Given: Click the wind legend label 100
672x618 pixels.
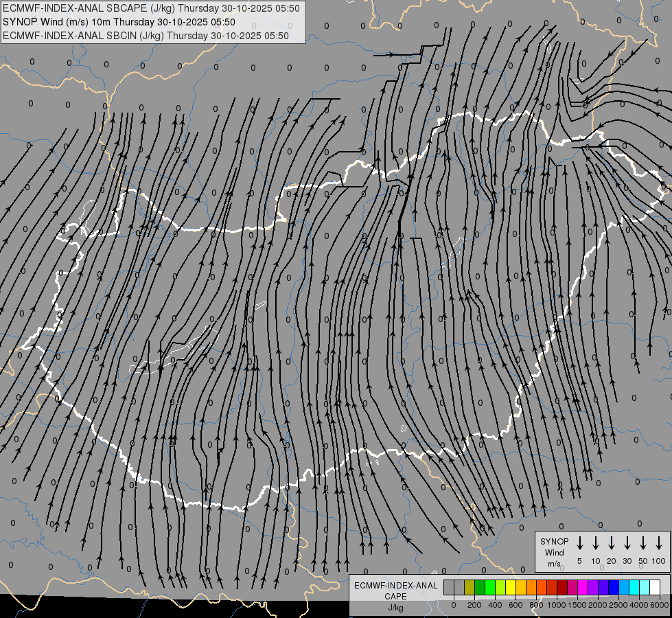Looking at the screenshot, I should (659, 561).
